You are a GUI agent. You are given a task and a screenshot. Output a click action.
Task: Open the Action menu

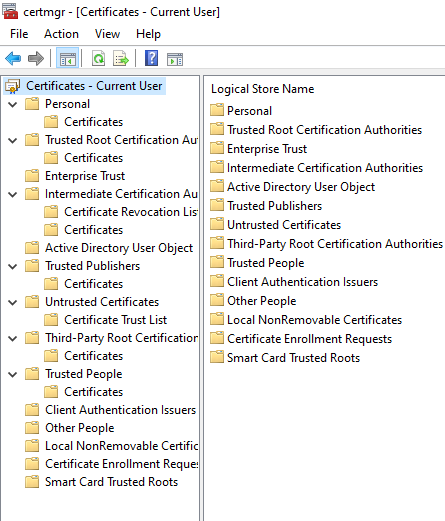(61, 34)
